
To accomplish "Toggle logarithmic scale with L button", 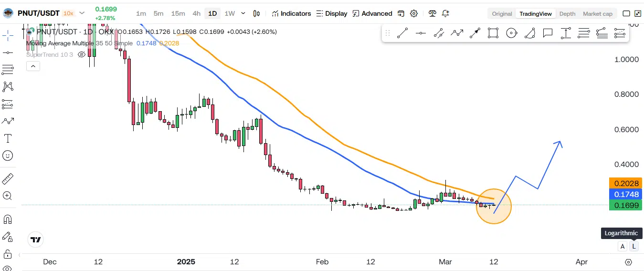I will tap(633, 246).
